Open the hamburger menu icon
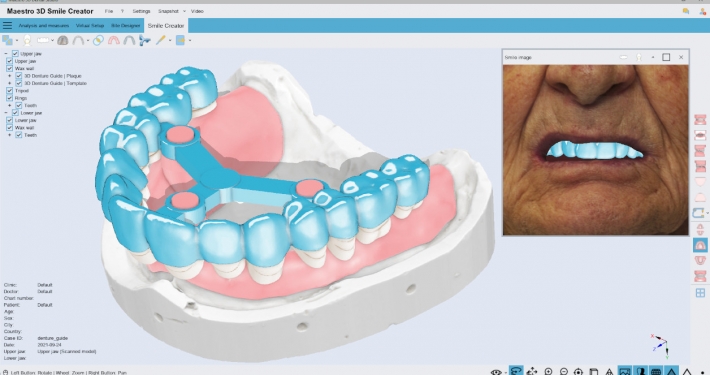 pos(7,25)
